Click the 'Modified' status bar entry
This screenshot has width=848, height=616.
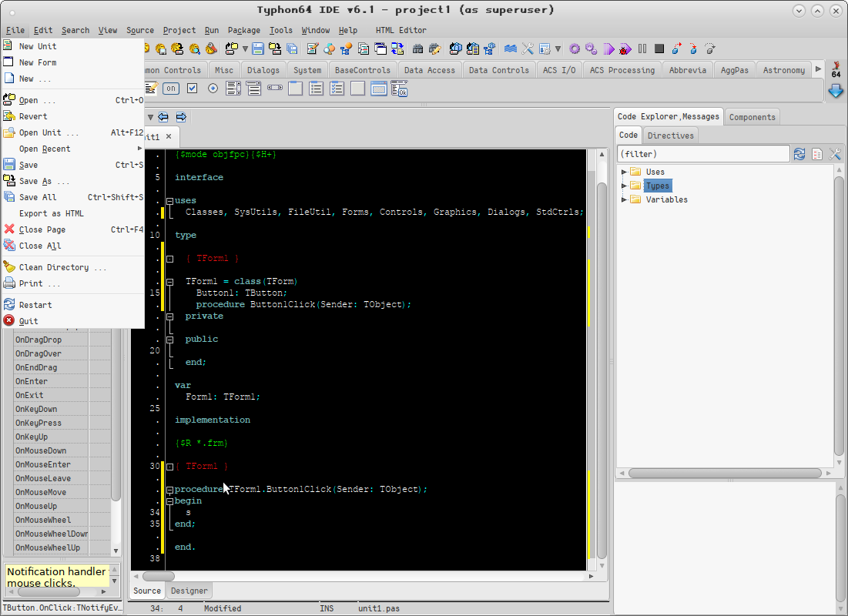(223, 608)
